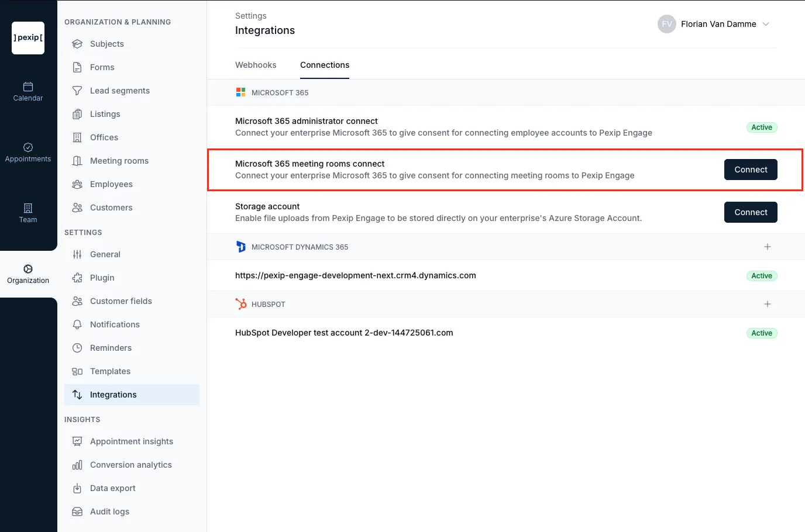Open Employees menu item
This screenshot has height=532, width=805.
(132, 184)
